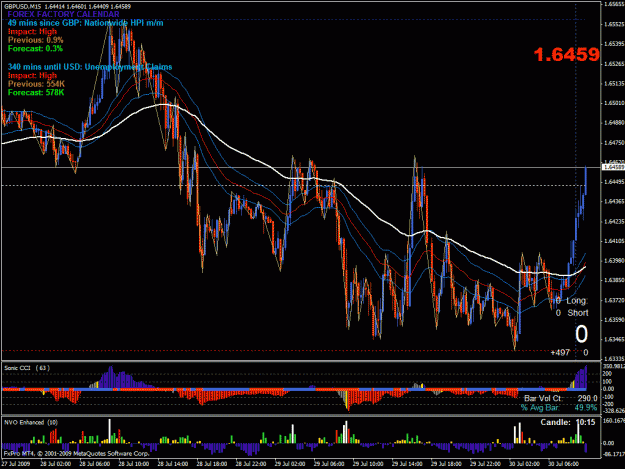Click the 'Bar Vol Ct:' label
The height and width of the screenshot is (469, 625).
click(x=542, y=398)
